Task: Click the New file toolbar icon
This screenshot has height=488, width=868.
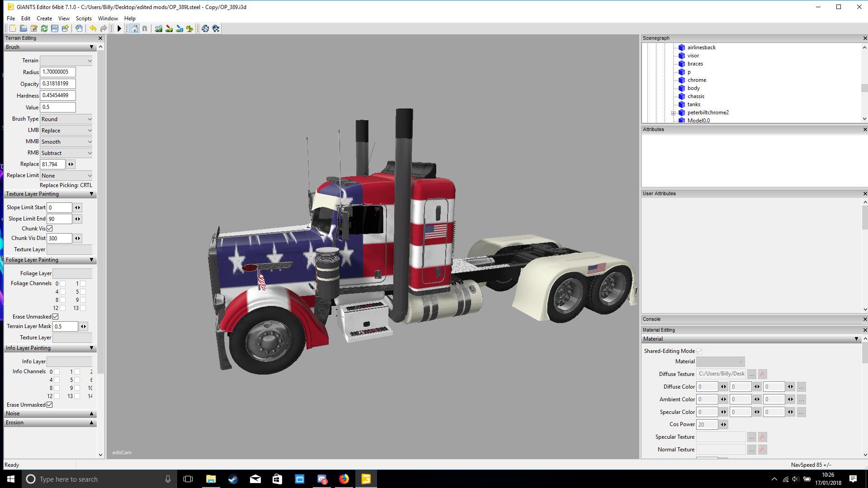Action: 13,28
